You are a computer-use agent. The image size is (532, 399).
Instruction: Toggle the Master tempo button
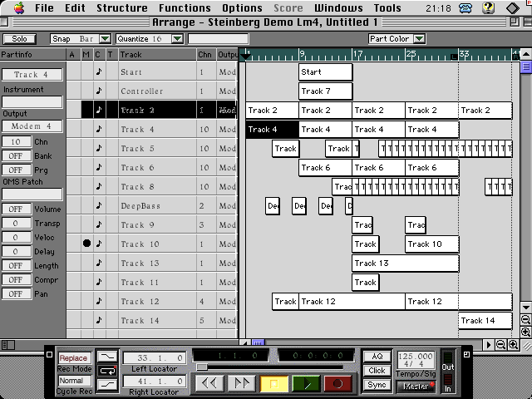click(x=416, y=386)
